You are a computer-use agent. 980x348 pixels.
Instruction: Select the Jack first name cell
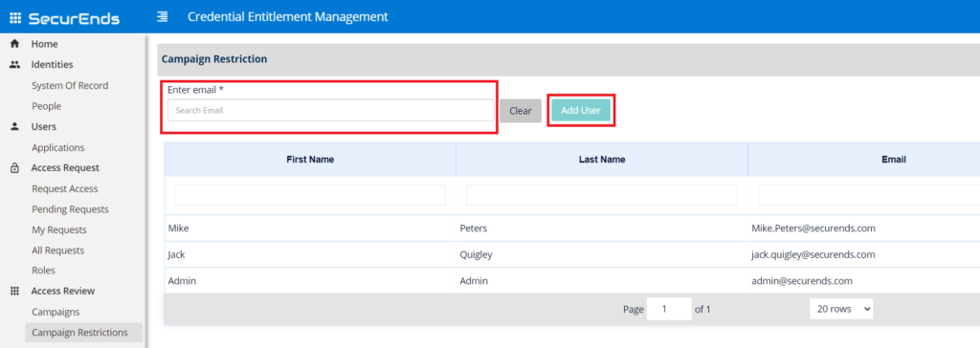pos(310,255)
